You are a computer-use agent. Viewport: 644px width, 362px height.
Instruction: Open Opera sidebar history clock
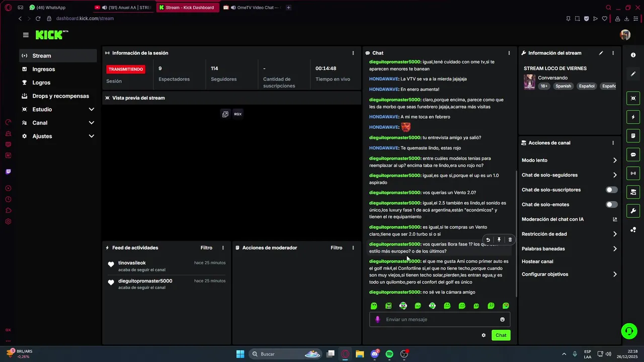pyautogui.click(x=8, y=200)
